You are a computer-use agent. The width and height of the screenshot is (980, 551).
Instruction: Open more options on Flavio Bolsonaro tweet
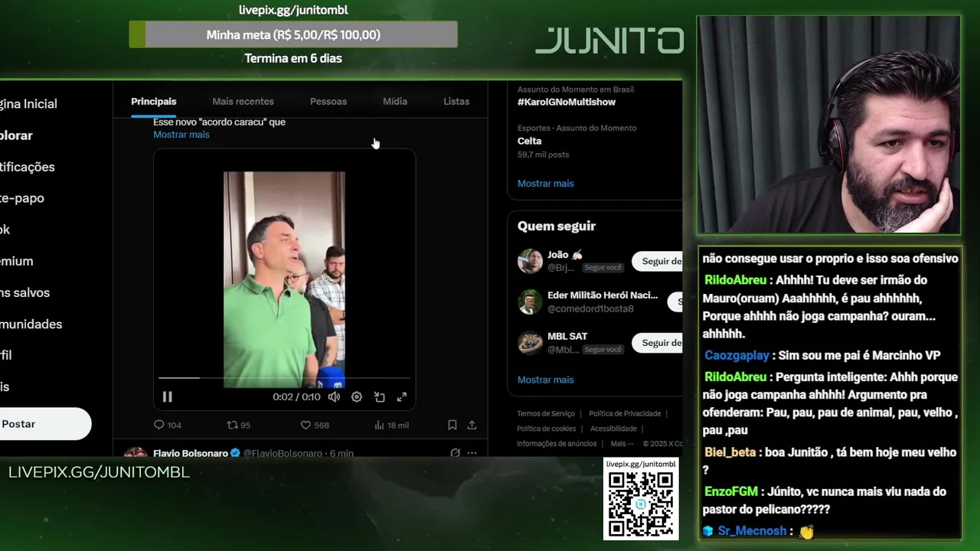click(x=472, y=453)
